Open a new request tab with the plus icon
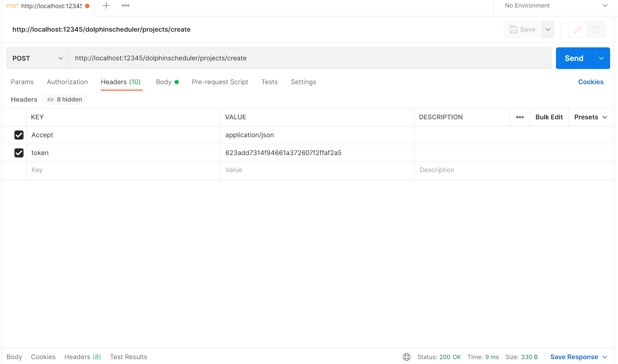Image resolution: width=618 pixels, height=364 pixels. click(x=106, y=5)
